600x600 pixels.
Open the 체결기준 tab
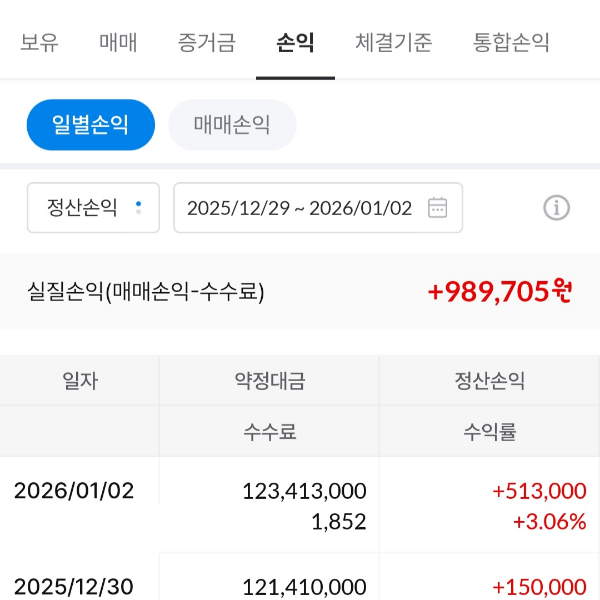pyautogui.click(x=394, y=42)
